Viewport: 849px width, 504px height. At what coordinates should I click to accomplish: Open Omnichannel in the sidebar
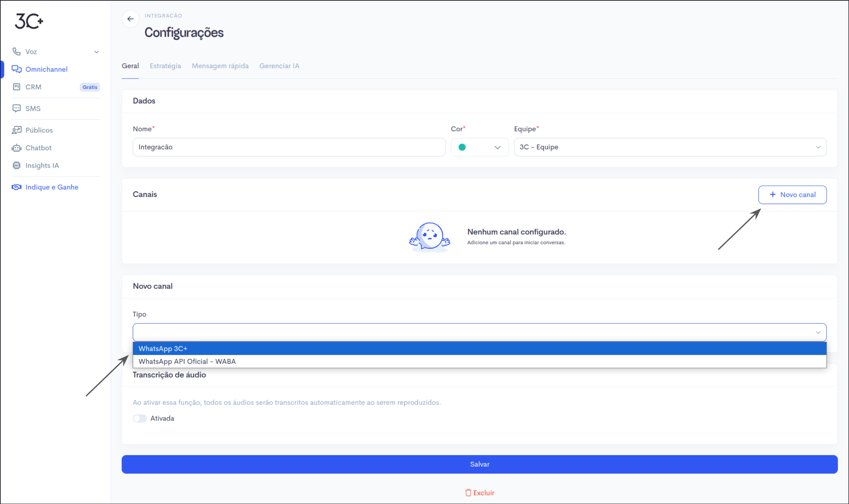pyautogui.click(x=47, y=69)
